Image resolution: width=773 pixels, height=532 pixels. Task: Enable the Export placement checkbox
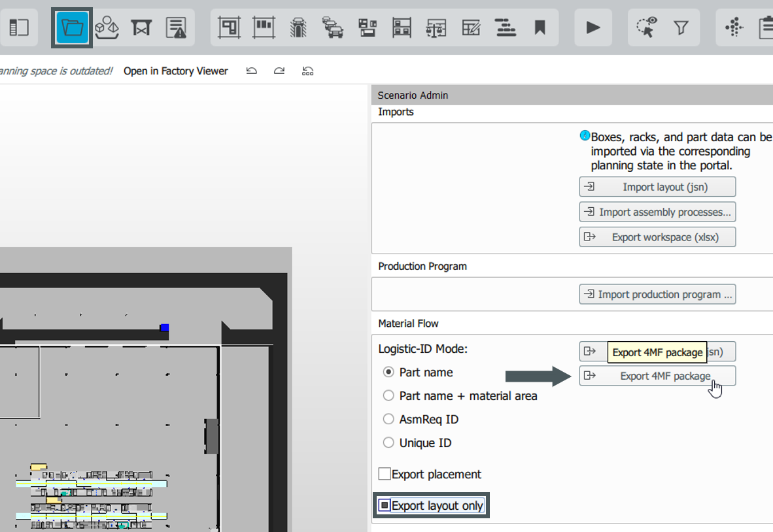click(x=384, y=474)
